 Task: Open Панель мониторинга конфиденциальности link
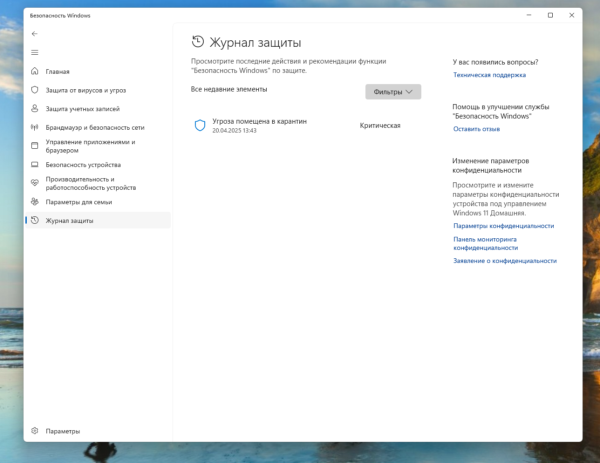point(486,243)
